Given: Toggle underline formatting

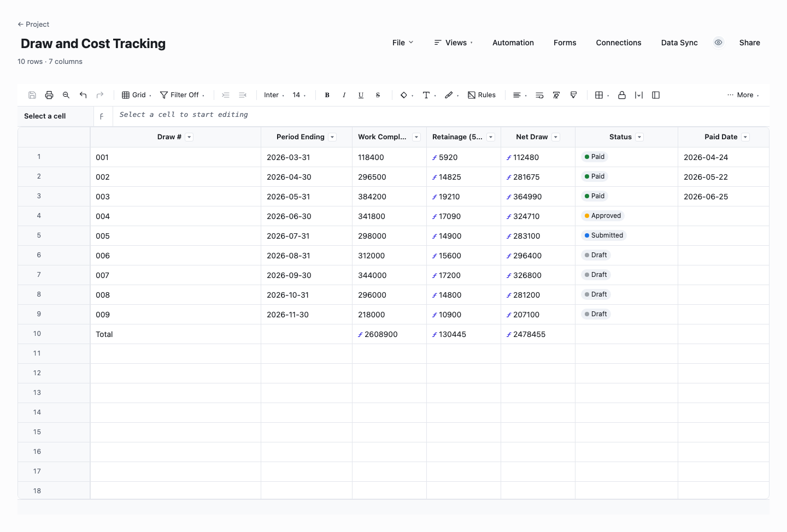Looking at the screenshot, I should click(361, 95).
